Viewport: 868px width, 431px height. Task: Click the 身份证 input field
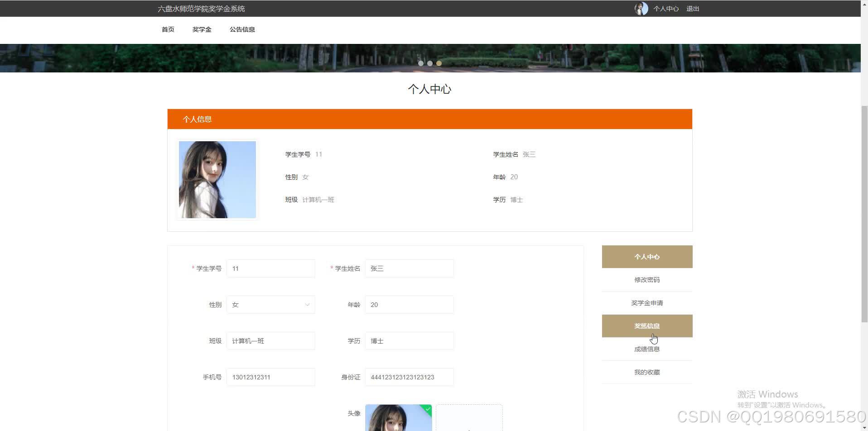coord(410,377)
